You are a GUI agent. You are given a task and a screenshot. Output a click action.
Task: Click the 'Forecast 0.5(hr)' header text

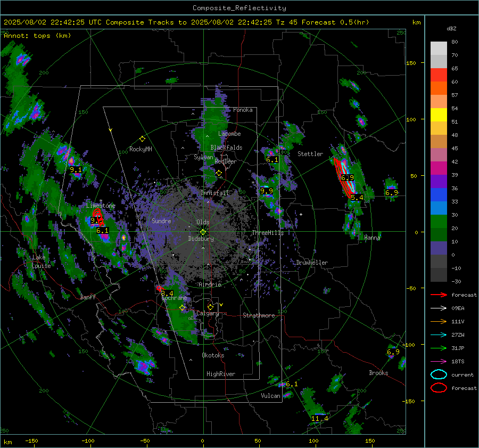(335, 22)
